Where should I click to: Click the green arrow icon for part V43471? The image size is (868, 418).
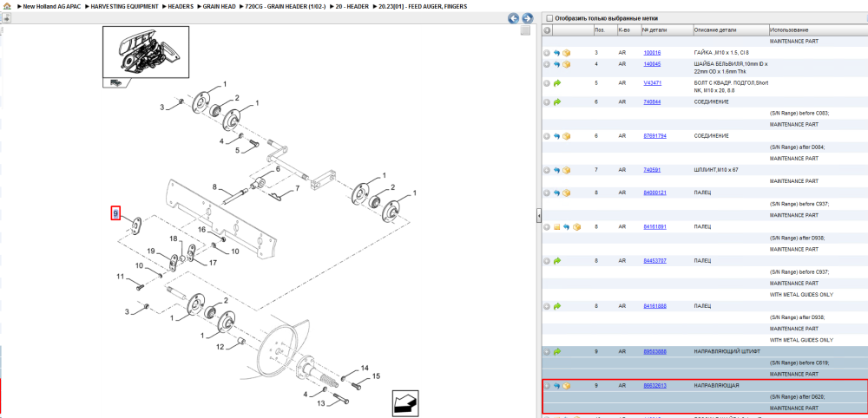click(x=557, y=83)
